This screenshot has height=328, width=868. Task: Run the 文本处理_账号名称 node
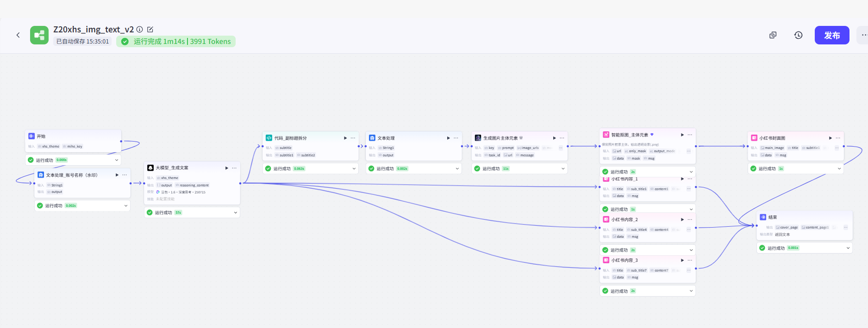[117, 175]
